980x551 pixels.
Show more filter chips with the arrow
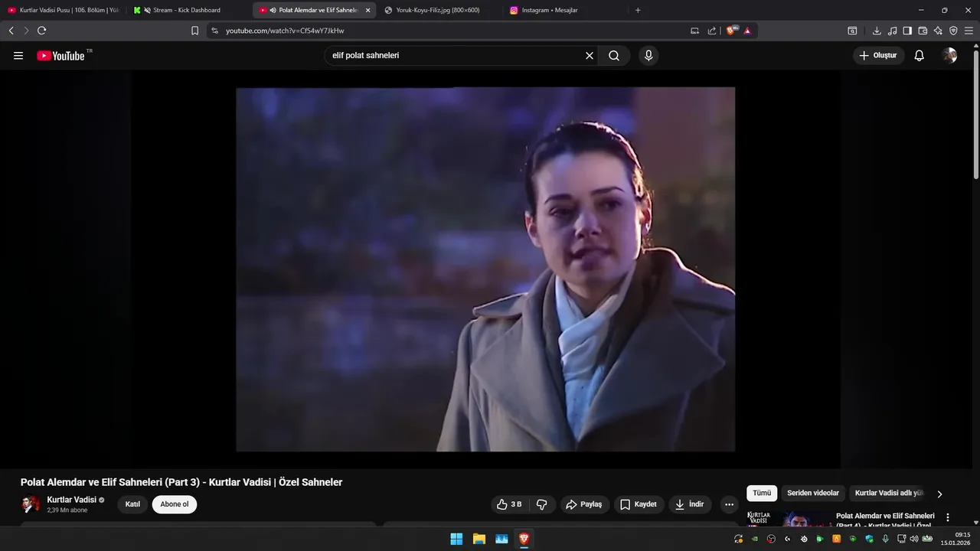point(939,494)
